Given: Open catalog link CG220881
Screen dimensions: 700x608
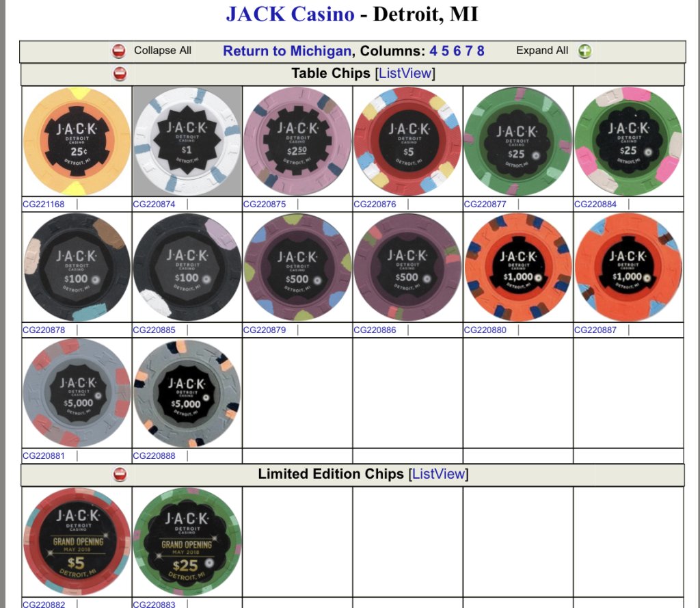Looking at the screenshot, I should [x=43, y=456].
